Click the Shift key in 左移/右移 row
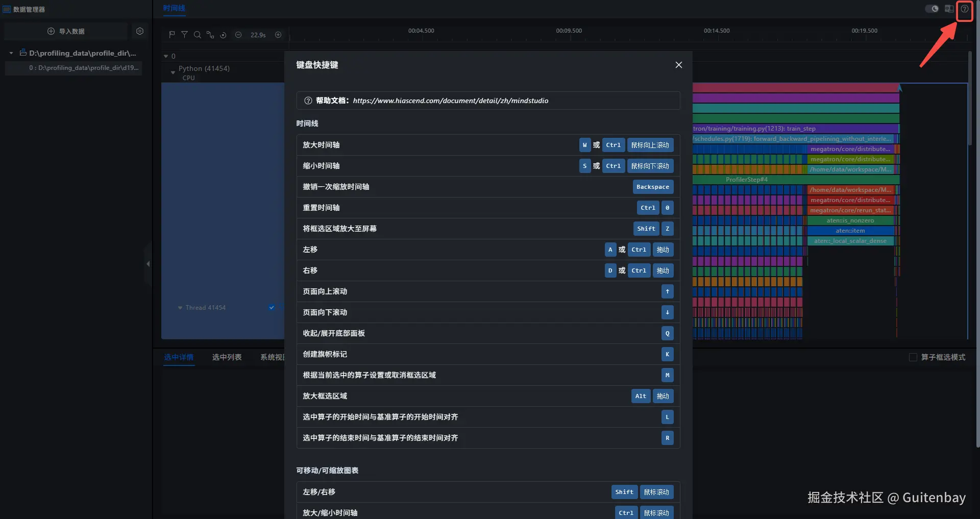980x519 pixels. coord(624,492)
